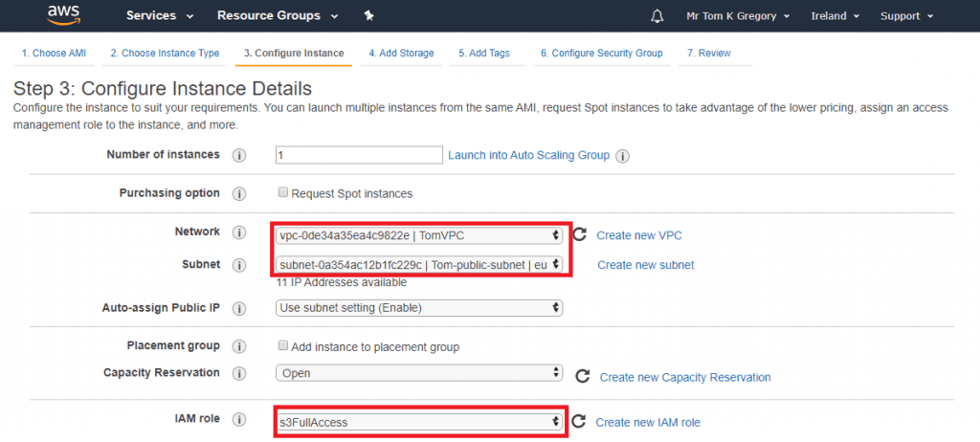Screen dimensions: 980x442
Task: Enable Request Spot instances checkbox
Action: click(x=282, y=192)
